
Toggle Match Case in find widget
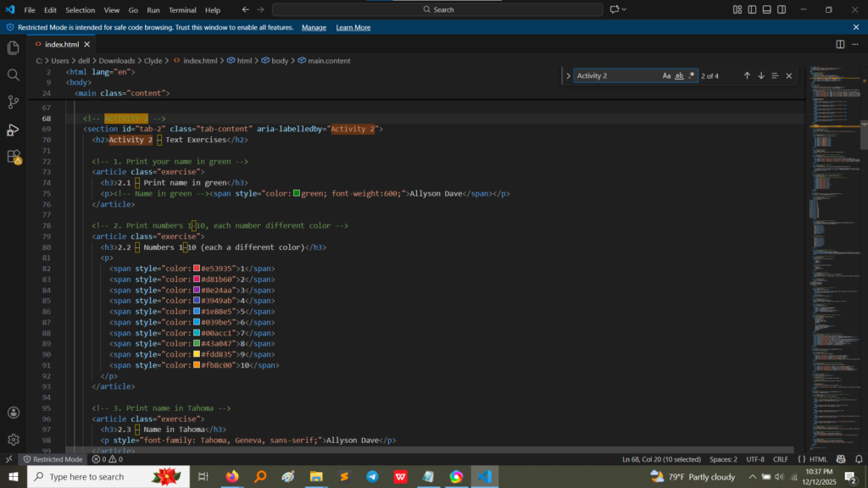pos(667,75)
